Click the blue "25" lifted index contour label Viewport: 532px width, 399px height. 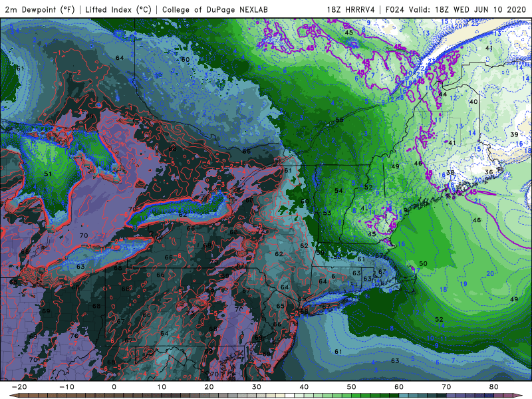click(x=475, y=24)
